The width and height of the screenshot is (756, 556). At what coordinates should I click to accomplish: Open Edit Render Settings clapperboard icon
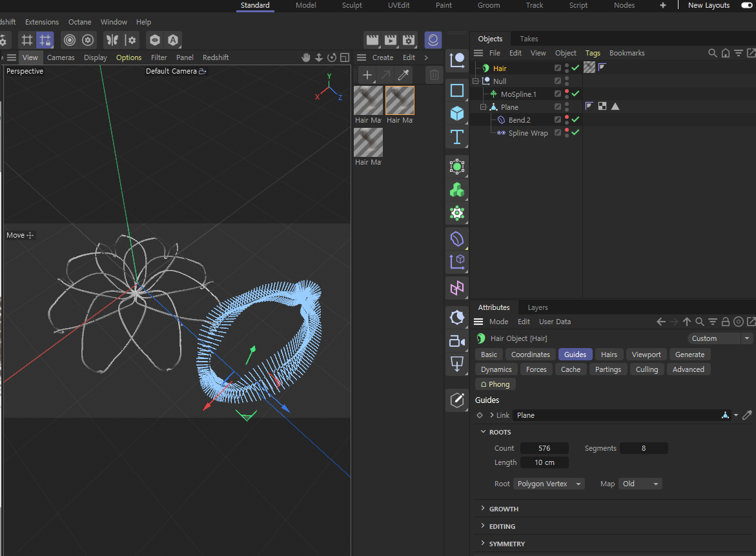[x=409, y=40]
